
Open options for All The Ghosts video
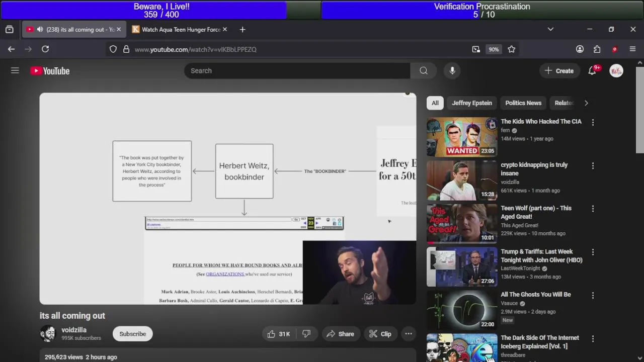pos(593,295)
